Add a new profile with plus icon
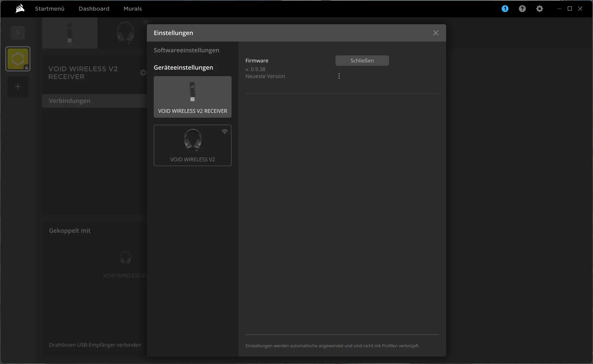The height and width of the screenshot is (364, 593). 18,87
